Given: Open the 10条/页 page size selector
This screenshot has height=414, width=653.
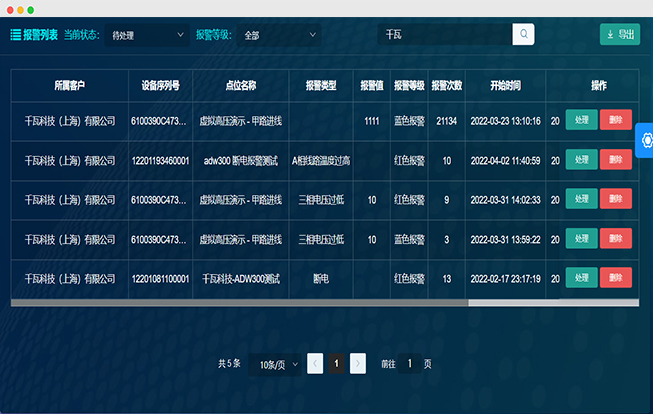Looking at the screenshot, I should click(278, 364).
